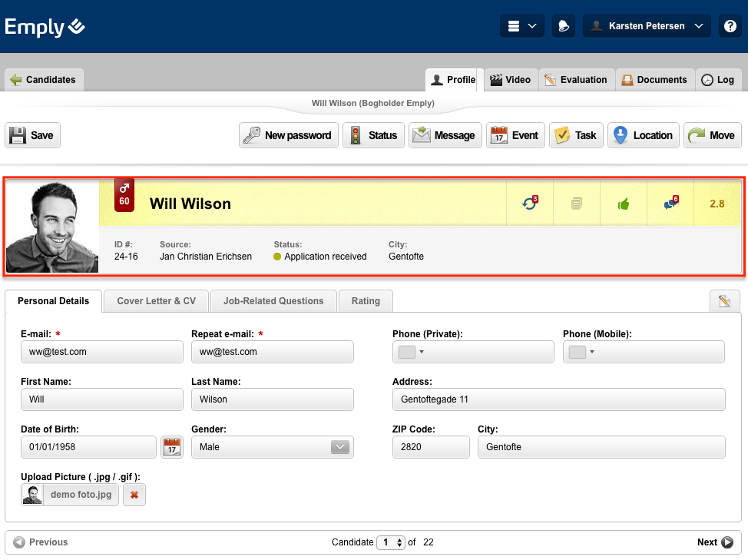Generate a New password
Image resolution: width=748 pixels, height=560 pixels.
click(288, 135)
